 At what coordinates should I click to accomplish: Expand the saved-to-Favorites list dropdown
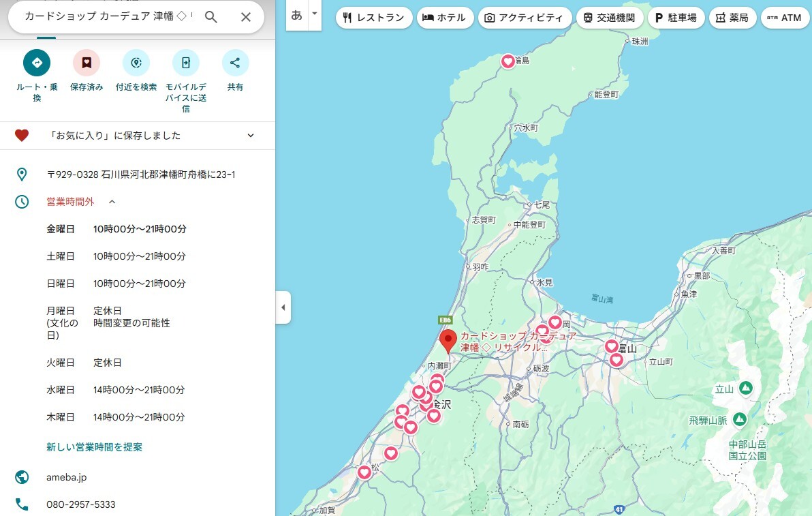(251, 136)
